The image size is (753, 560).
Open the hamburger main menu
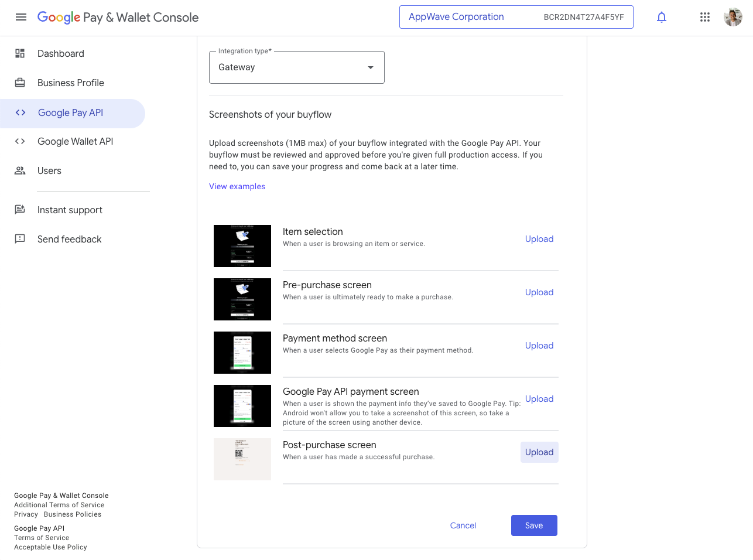coord(21,18)
